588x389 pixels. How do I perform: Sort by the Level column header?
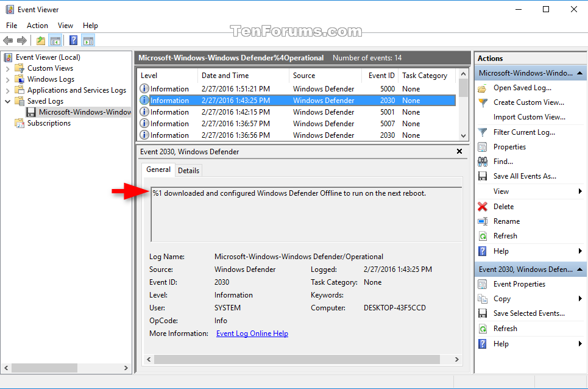point(167,76)
